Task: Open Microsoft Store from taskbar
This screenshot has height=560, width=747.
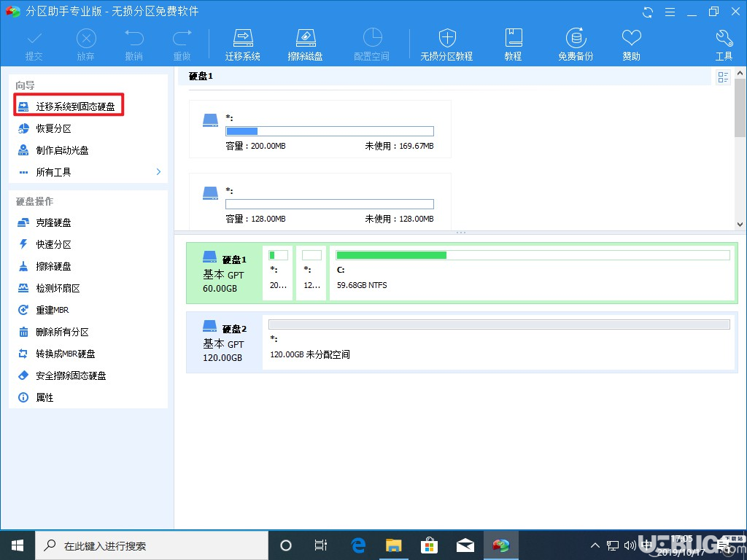Action: pyautogui.click(x=429, y=545)
